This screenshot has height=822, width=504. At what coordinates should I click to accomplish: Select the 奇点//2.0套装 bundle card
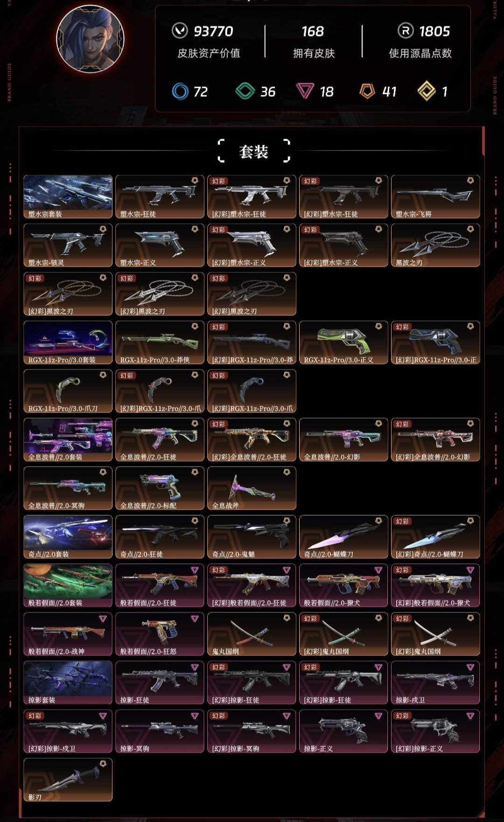pyautogui.click(x=68, y=537)
